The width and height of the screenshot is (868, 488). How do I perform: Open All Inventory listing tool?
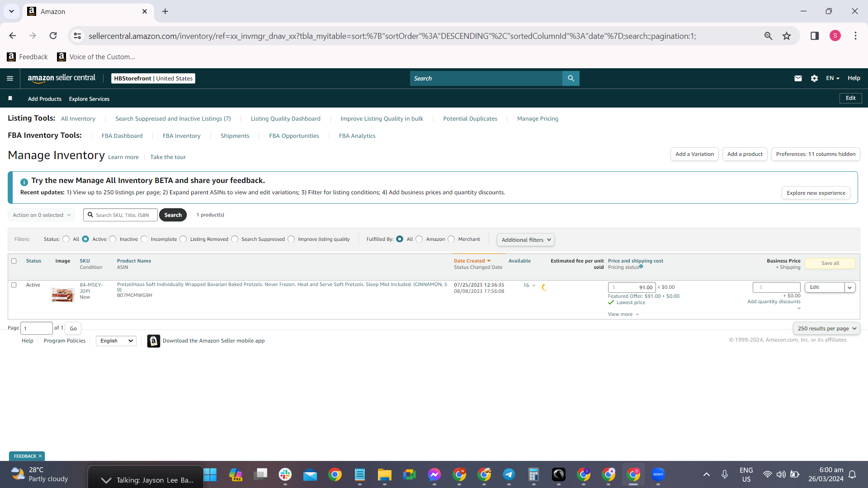pos(78,119)
